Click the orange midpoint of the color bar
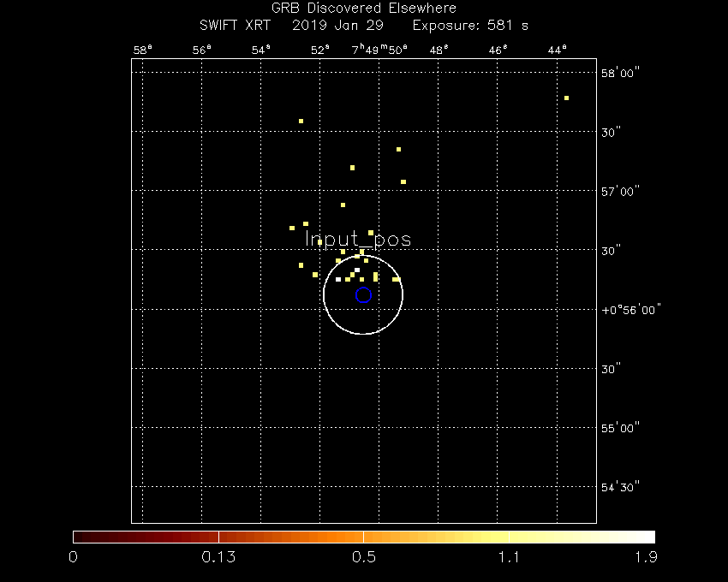Image resolution: width=728 pixels, height=582 pixels. point(364,537)
